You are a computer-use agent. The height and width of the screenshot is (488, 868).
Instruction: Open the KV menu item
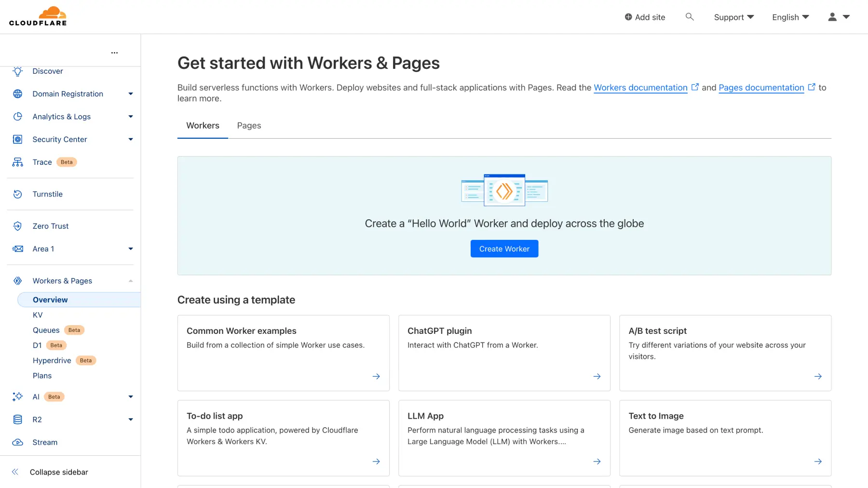tap(38, 315)
